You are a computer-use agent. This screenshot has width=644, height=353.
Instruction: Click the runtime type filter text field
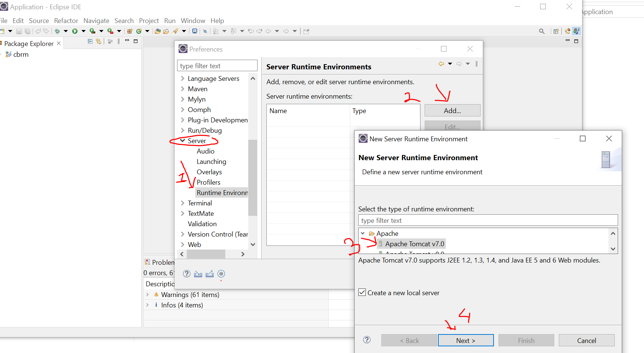[488, 220]
